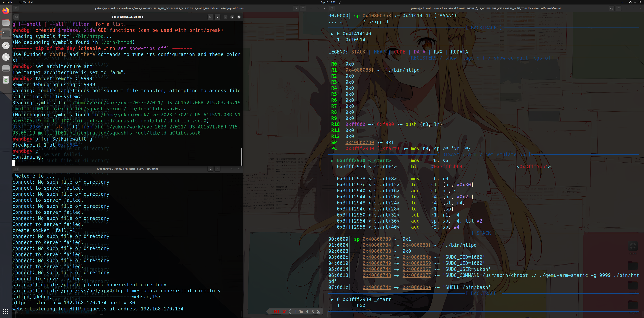Click 'Welcome to ...' line in chroot terminal
Image resolution: width=644 pixels, height=318 pixels.
(x=35, y=176)
